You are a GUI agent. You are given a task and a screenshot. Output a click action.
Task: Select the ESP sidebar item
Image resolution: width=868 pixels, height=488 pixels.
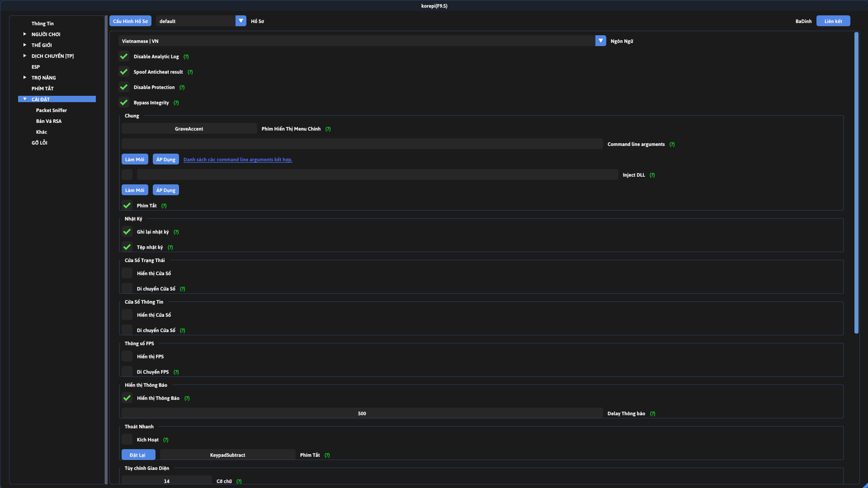(x=36, y=67)
